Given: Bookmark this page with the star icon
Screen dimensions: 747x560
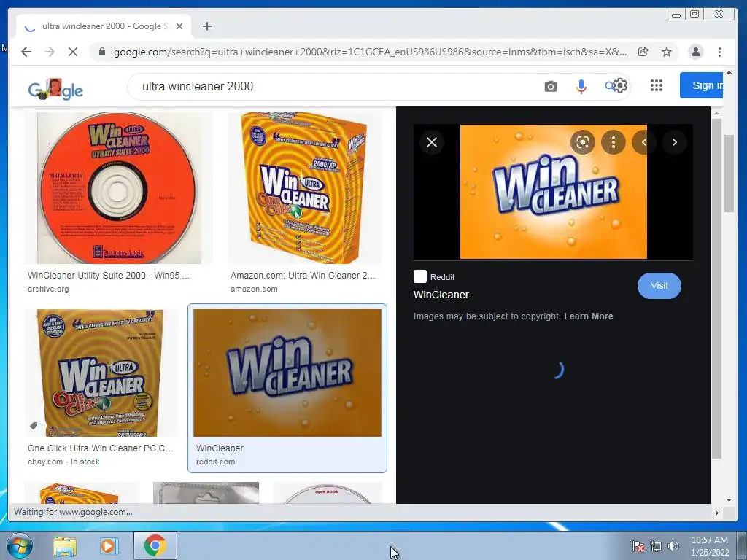Looking at the screenshot, I should pyautogui.click(x=667, y=52).
